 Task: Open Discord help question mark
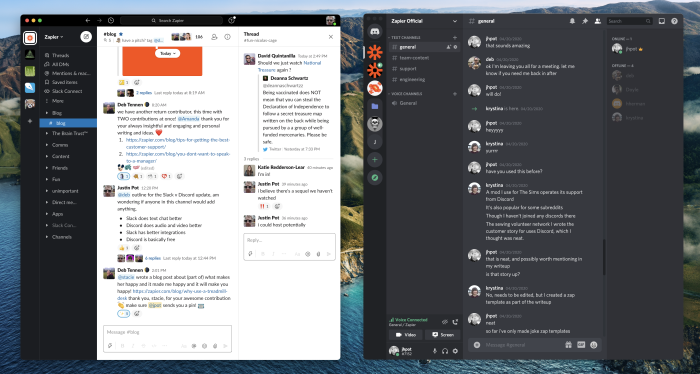[675, 21]
